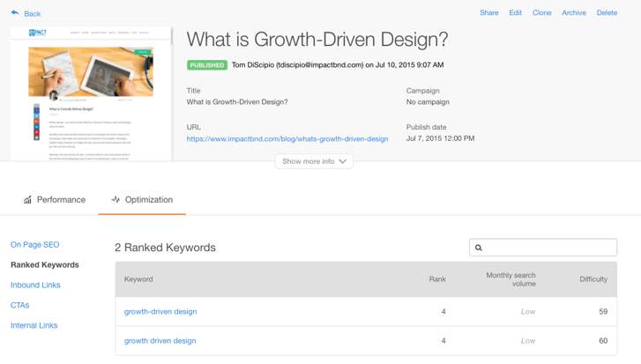Click the What is Growth-Driven Design? heading

coord(317,40)
